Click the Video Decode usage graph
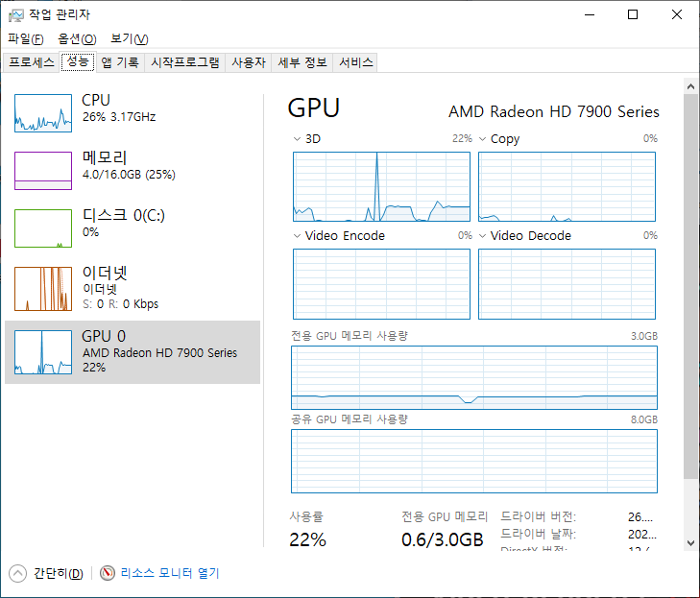 pos(567,284)
